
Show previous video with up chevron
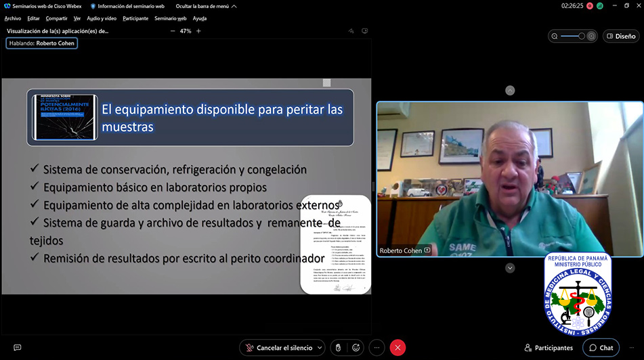[x=510, y=90]
